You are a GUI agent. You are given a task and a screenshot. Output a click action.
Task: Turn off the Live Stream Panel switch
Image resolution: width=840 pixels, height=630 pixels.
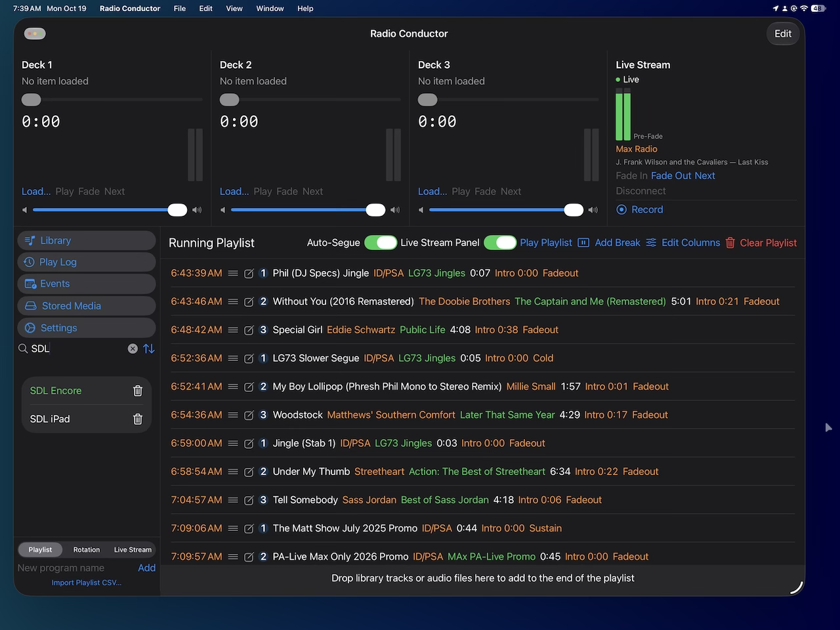click(500, 243)
